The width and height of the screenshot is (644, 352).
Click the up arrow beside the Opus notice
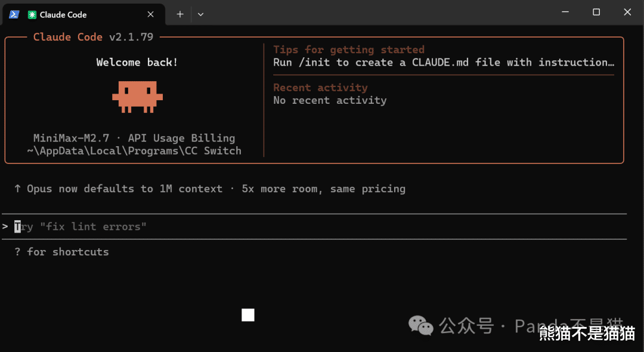point(18,189)
